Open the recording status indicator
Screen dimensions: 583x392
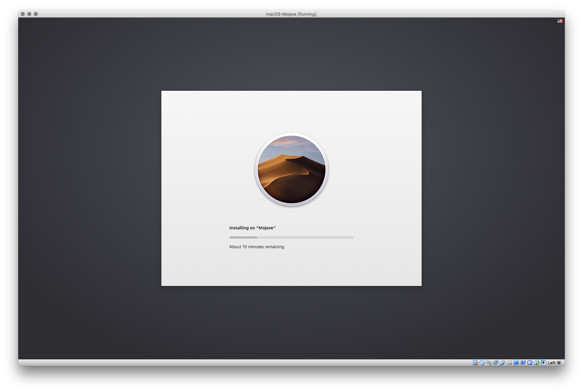pyautogui.click(x=523, y=363)
